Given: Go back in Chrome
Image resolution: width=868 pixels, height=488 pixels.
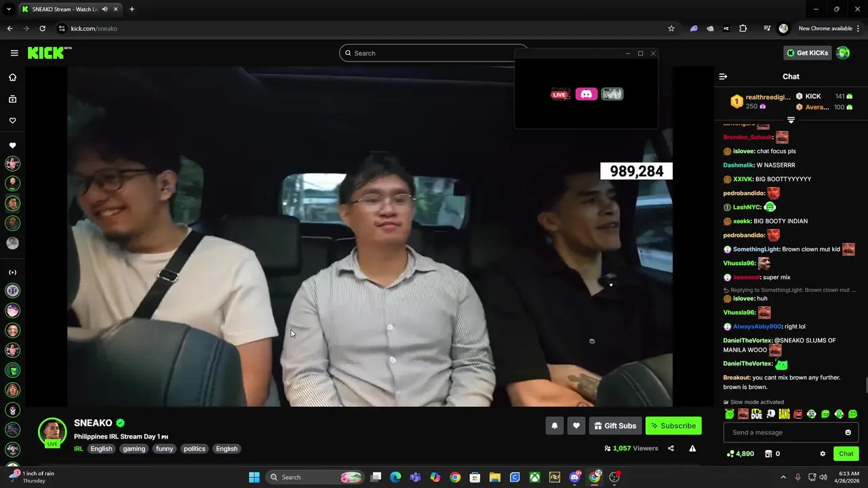Looking at the screenshot, I should pyautogui.click(x=9, y=28).
